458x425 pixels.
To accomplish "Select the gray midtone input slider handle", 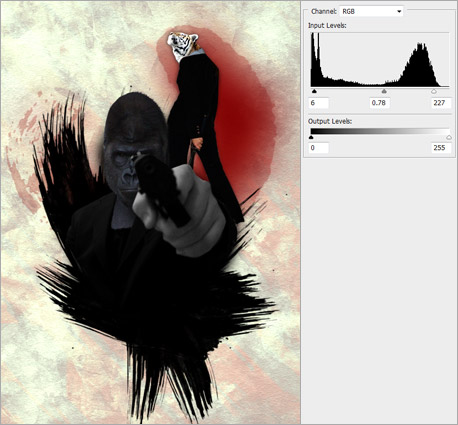I will coord(384,91).
